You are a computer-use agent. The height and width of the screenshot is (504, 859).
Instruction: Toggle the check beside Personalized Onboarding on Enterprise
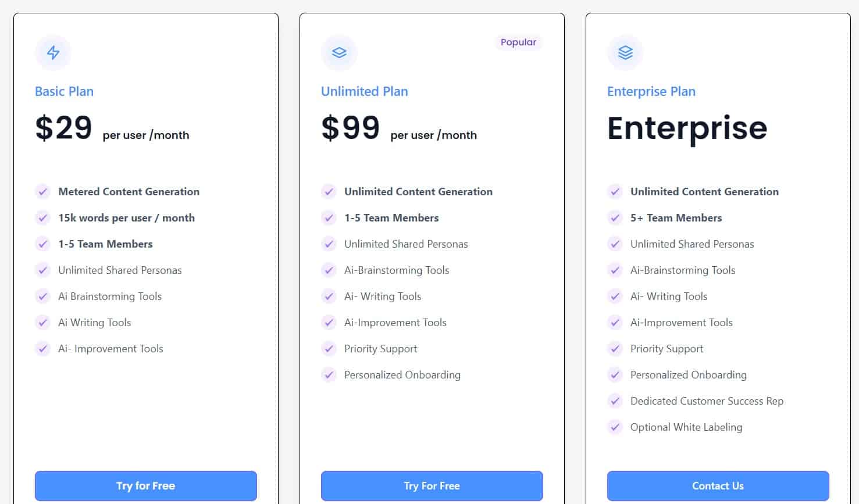615,375
